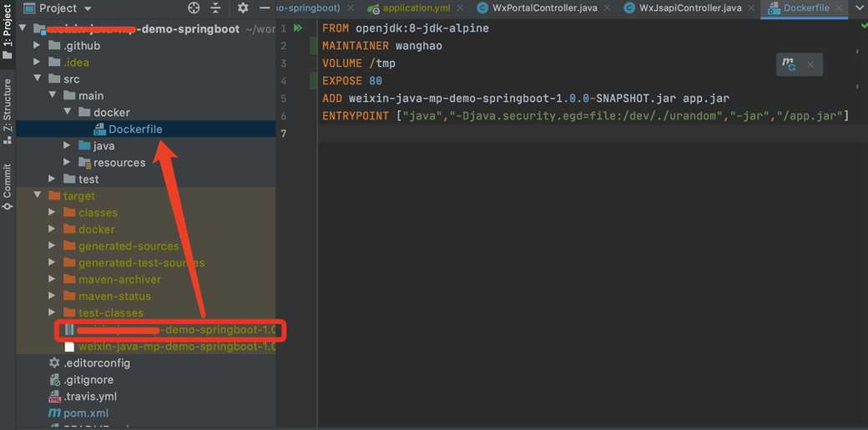Click the Maven reload changes icon

[788, 64]
